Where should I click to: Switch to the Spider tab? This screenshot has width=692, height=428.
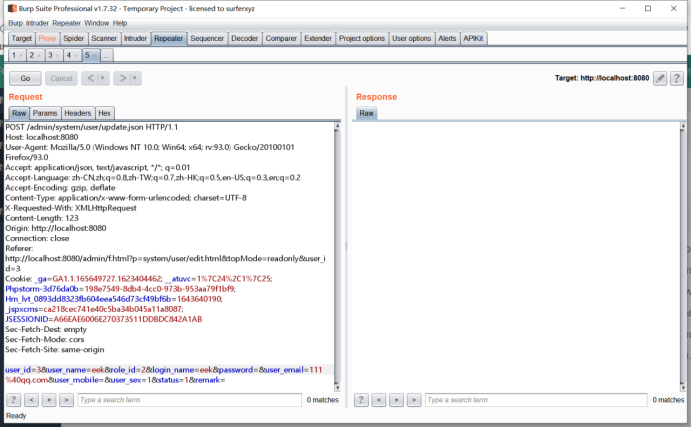click(x=73, y=38)
